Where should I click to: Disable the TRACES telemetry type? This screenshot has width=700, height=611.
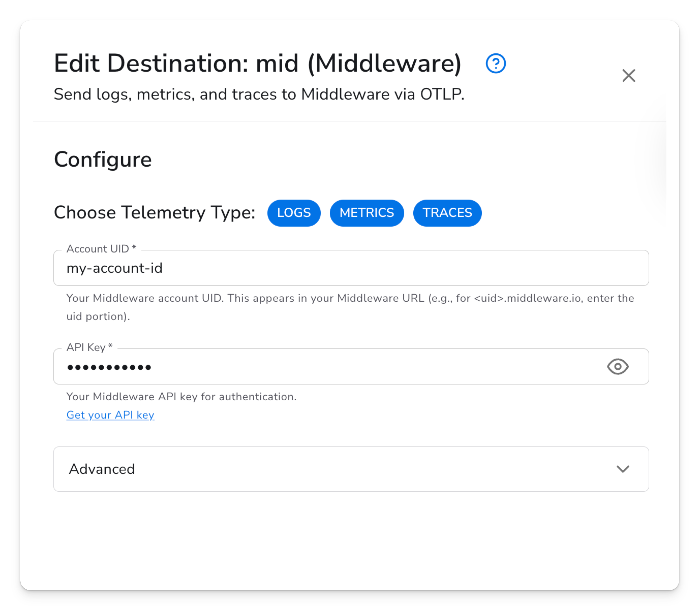(x=447, y=213)
